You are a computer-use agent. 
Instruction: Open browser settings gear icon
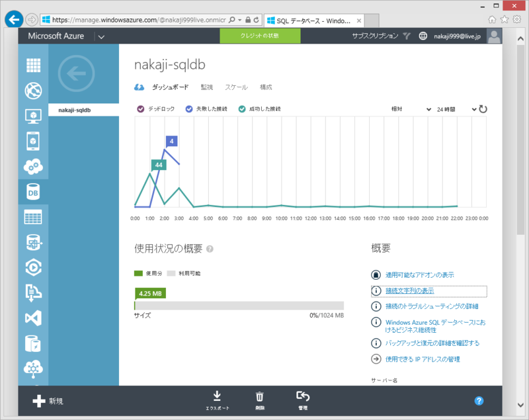click(517, 20)
